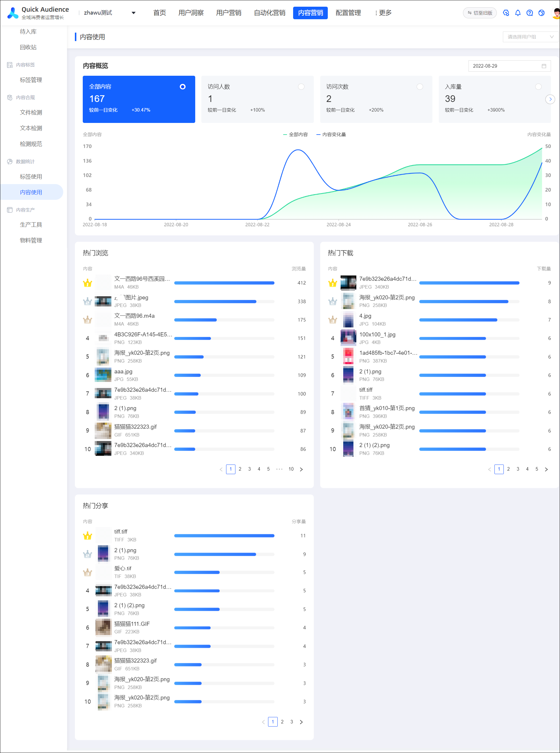
Task: Click the notification bell icon
Action: click(x=518, y=13)
